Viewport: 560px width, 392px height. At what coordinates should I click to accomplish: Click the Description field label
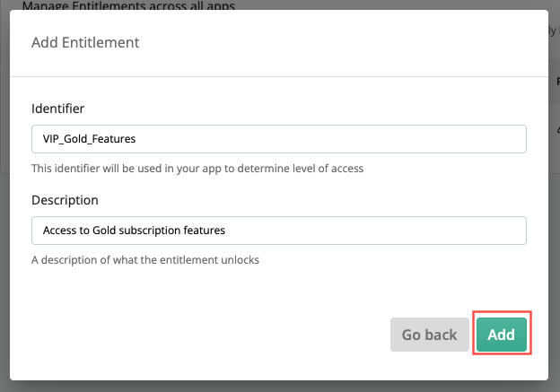[65, 200]
